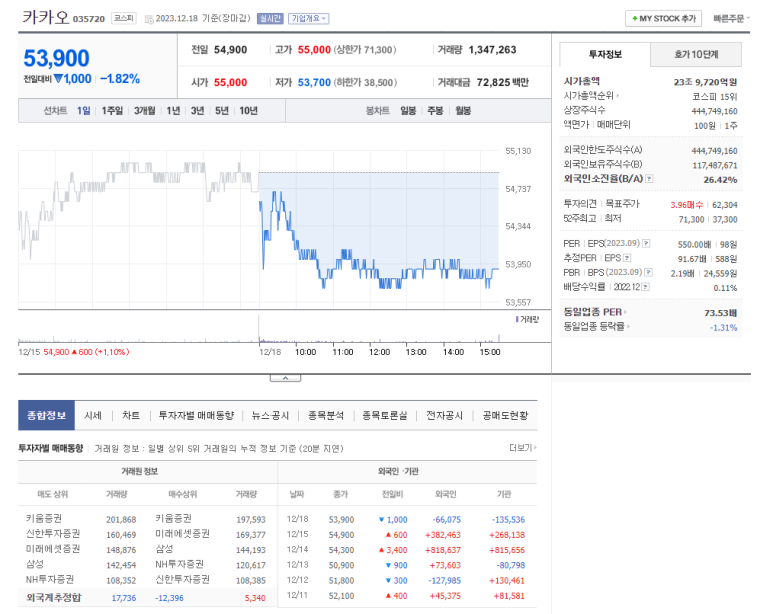
Task: Open the 기업개요 dropdown
Action: point(309,19)
